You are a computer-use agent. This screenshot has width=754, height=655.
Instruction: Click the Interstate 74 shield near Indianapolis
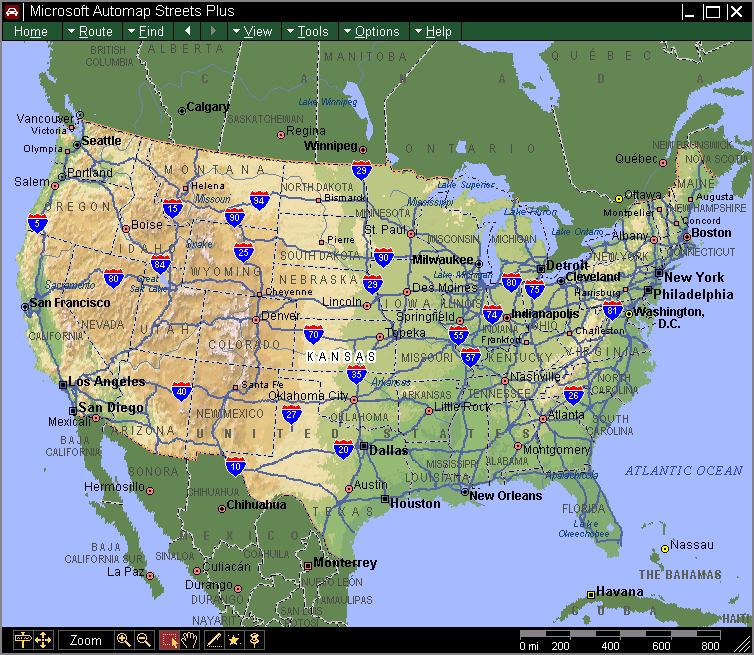(x=492, y=315)
